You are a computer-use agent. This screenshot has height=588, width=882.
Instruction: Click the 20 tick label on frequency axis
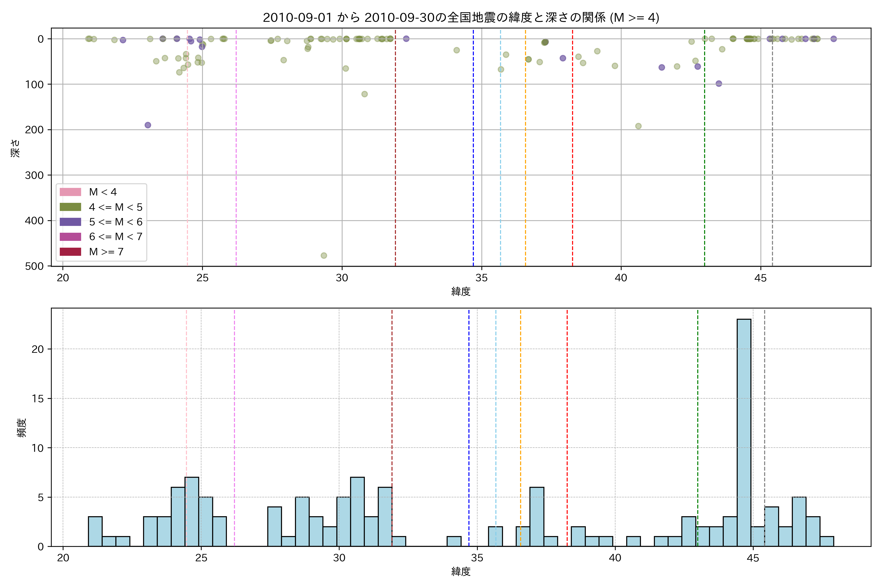tap(37, 349)
